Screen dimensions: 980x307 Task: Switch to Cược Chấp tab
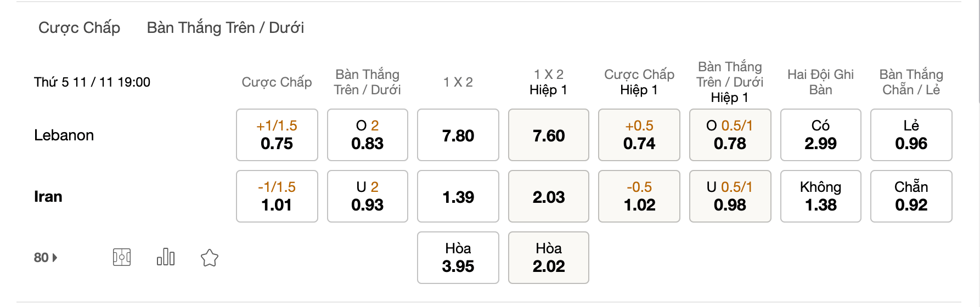[x=79, y=27]
